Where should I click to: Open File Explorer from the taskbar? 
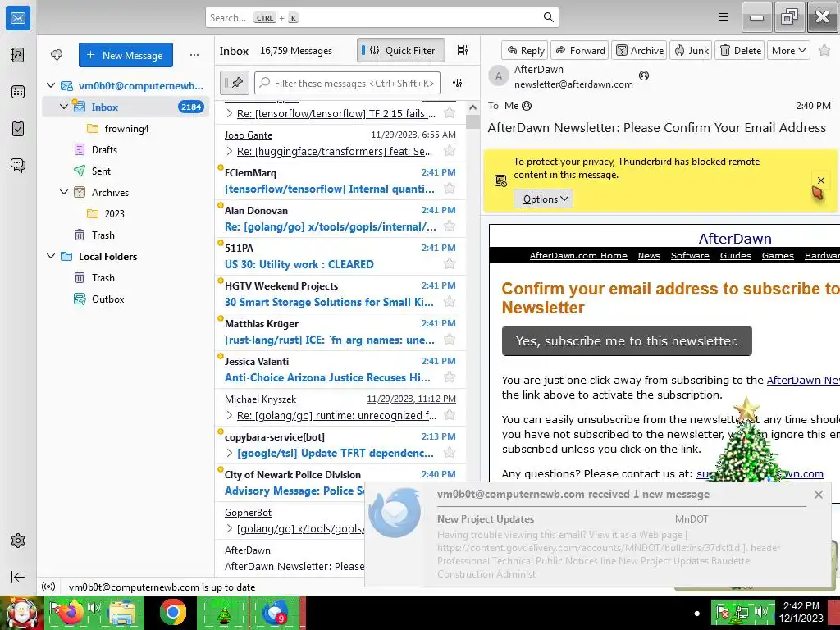click(122, 612)
